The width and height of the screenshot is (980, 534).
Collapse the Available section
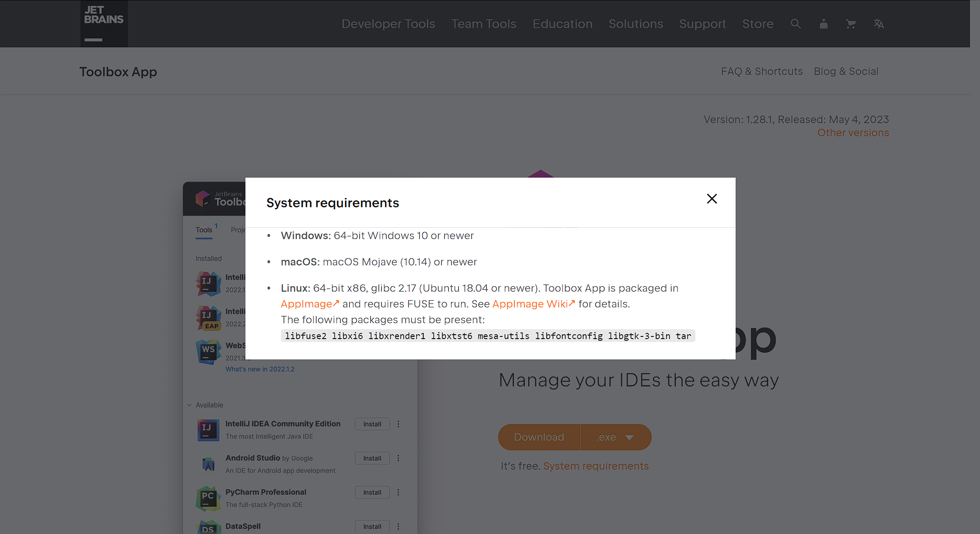tap(189, 405)
